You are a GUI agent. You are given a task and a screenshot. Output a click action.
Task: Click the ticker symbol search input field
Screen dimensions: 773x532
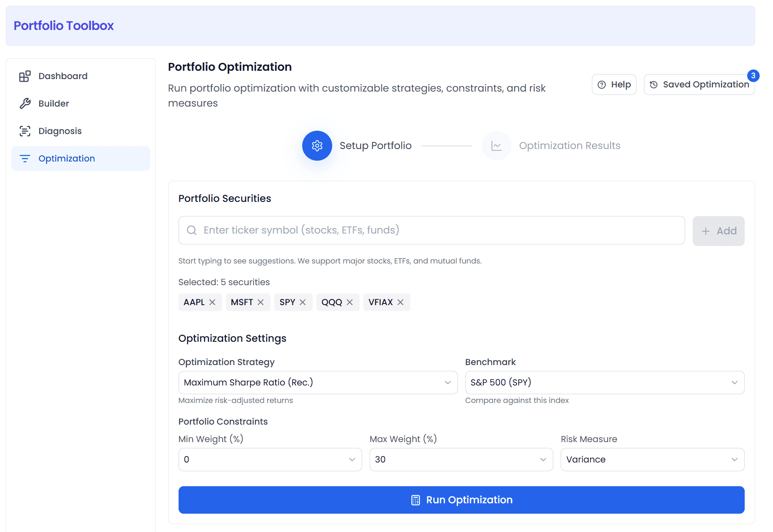(432, 230)
